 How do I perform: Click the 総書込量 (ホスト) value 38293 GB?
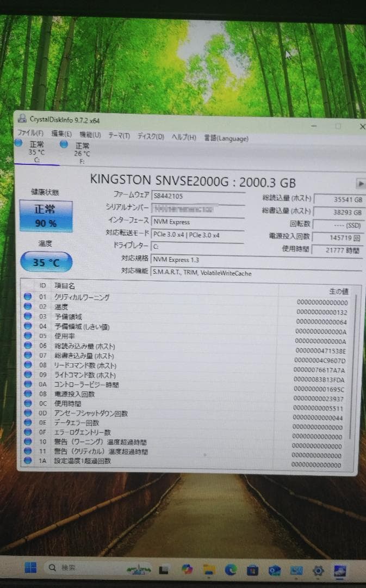(x=339, y=212)
